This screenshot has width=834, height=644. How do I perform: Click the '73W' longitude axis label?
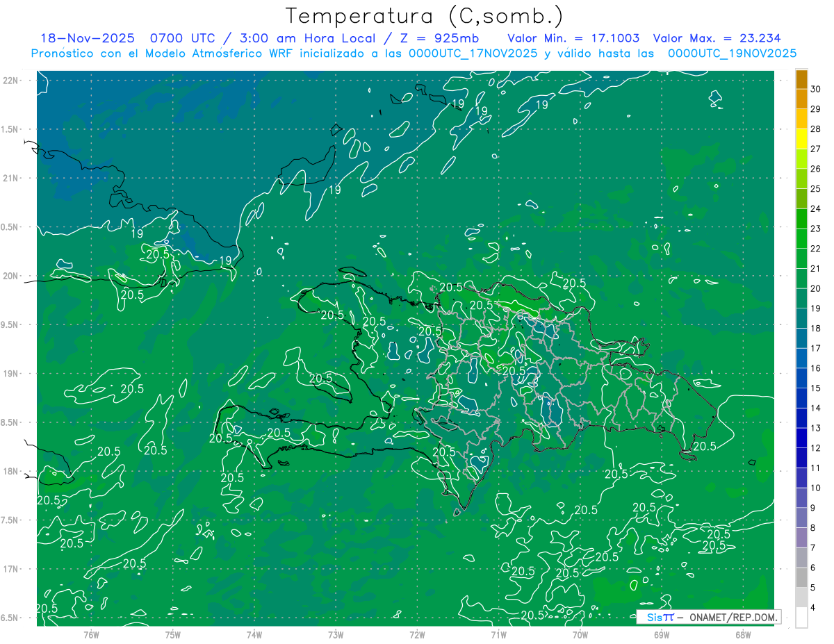(x=336, y=634)
